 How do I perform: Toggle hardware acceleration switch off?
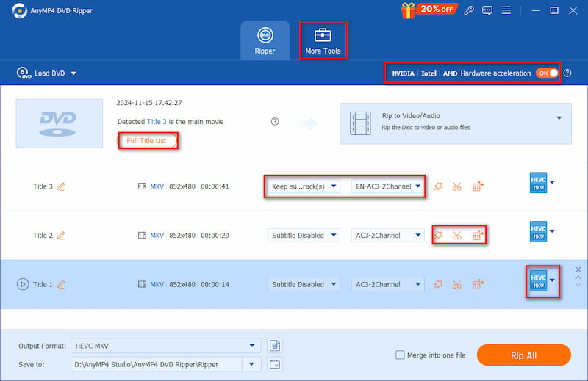(x=547, y=73)
